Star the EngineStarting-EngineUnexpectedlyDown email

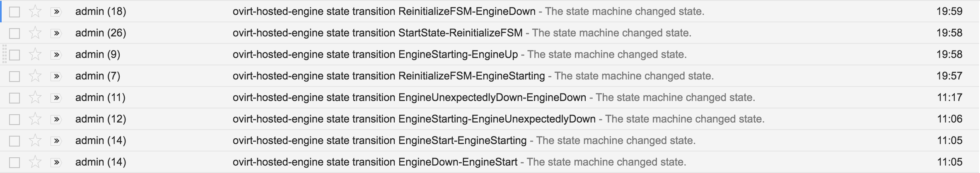[35, 119]
